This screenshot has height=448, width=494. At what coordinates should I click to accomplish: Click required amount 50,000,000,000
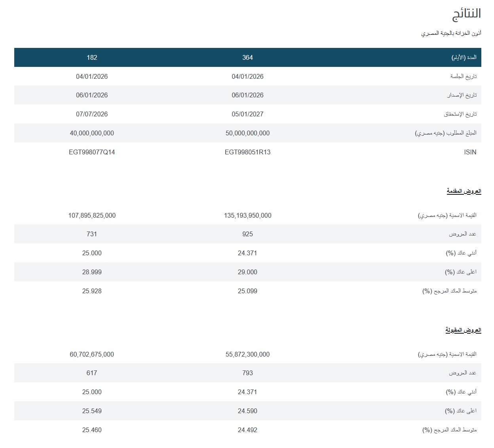point(247,133)
